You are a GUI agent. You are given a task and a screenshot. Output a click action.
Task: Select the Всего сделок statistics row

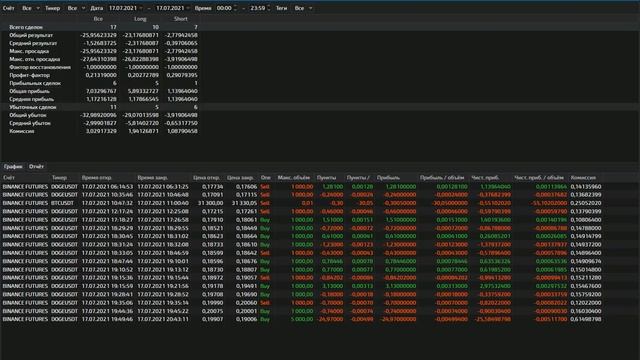coord(100,27)
